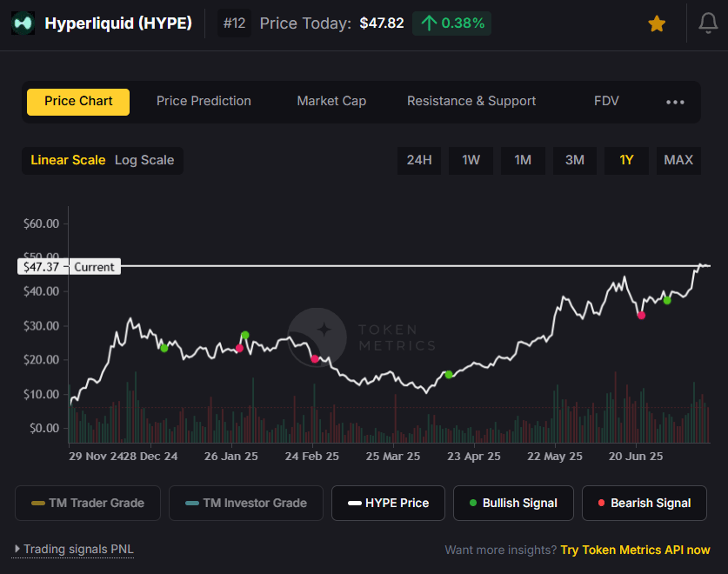This screenshot has width=728, height=574.
Task: Click the three-dots more tabs icon
Action: tap(675, 102)
